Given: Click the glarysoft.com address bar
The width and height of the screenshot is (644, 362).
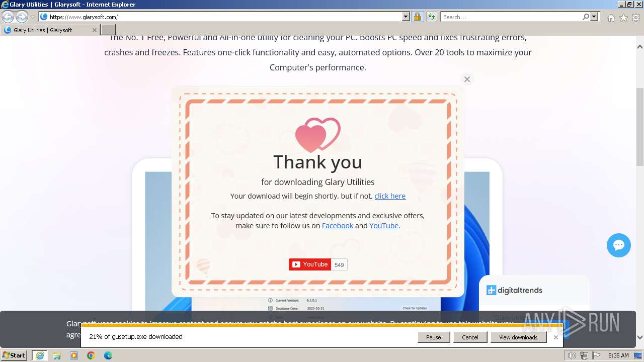Looking at the screenshot, I should pos(221,17).
